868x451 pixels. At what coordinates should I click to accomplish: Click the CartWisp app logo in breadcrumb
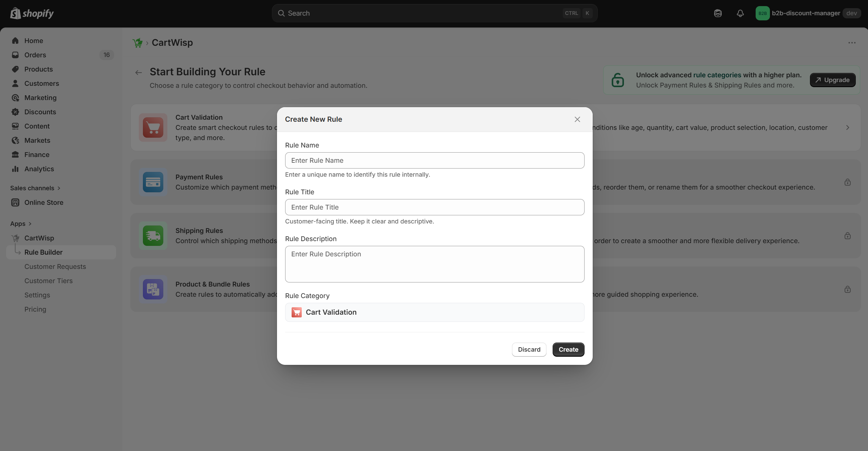pos(137,43)
